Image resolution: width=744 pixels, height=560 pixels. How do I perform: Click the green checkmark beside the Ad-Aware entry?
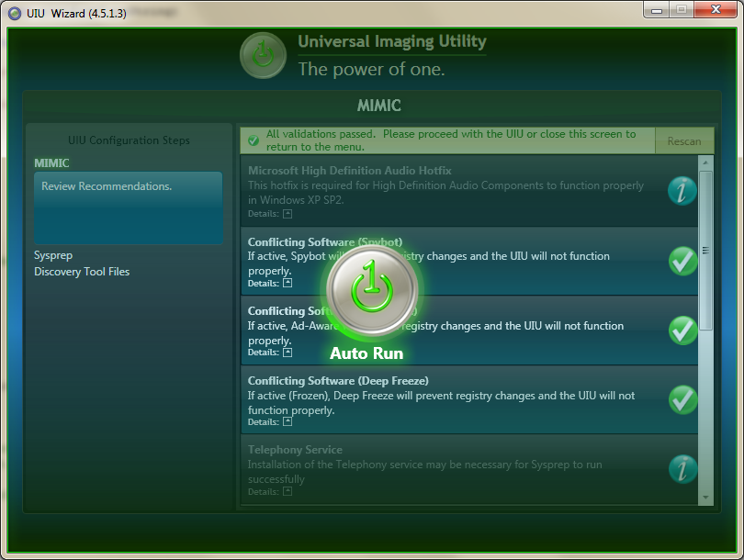pyautogui.click(x=682, y=330)
